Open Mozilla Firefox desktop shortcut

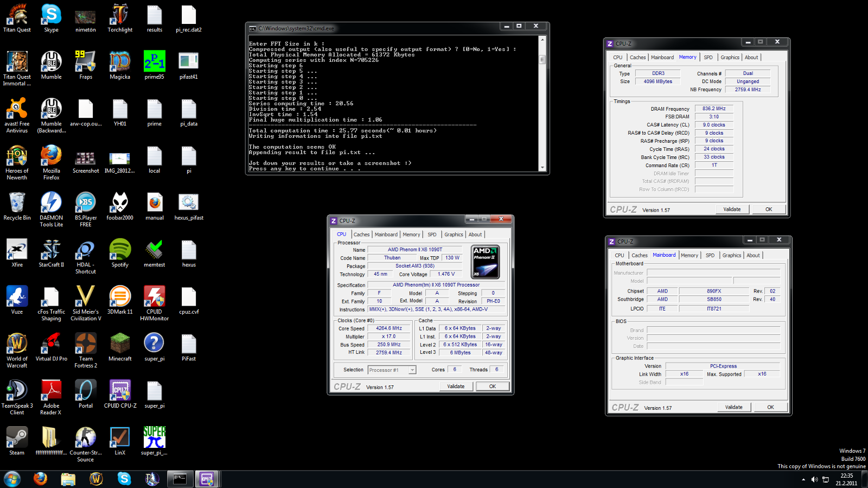pos(51,163)
